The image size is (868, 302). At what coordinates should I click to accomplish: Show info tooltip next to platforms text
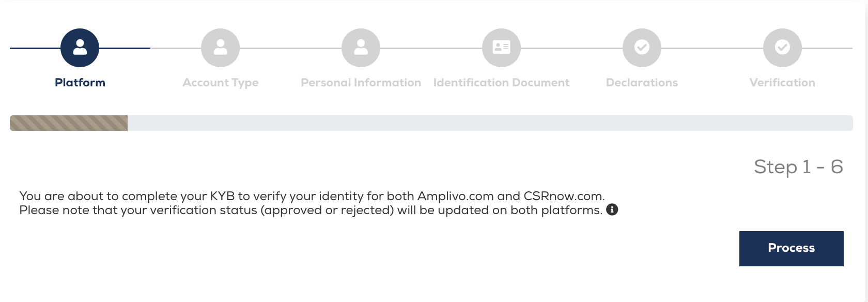[x=612, y=209]
